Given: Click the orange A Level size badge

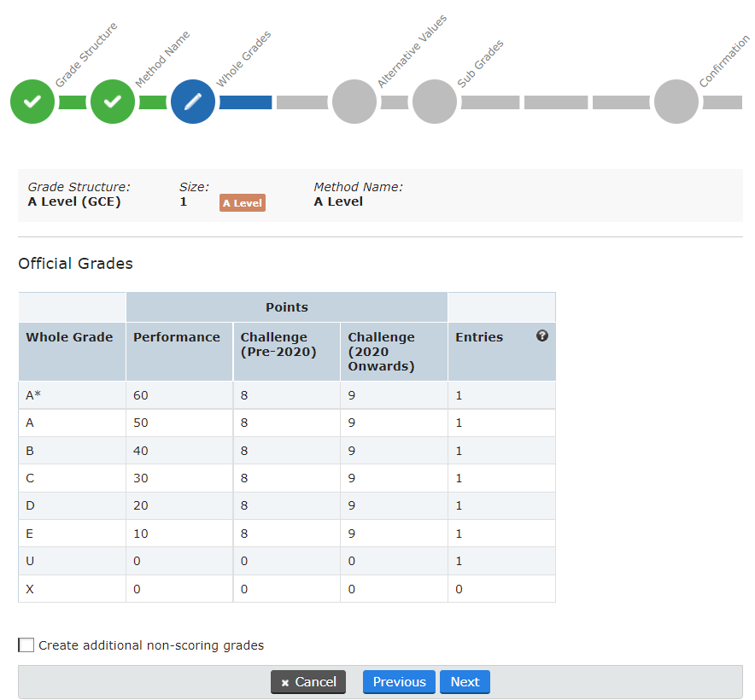Looking at the screenshot, I should 242,203.
